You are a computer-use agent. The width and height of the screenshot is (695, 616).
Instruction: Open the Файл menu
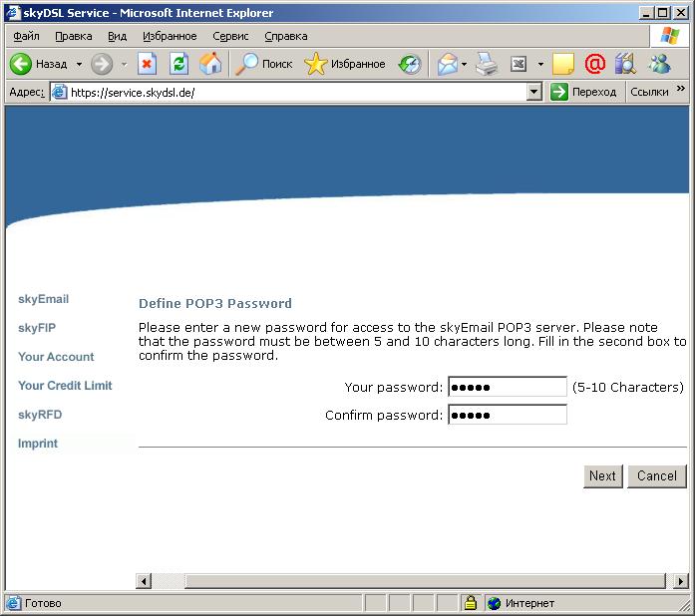(x=26, y=36)
